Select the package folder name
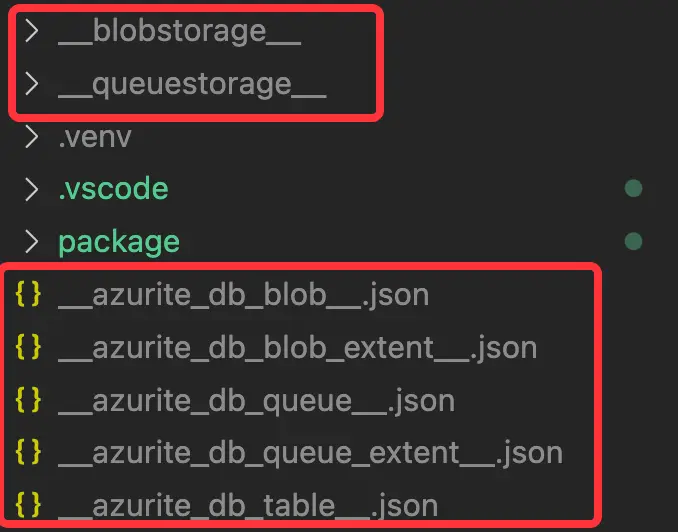The width and height of the screenshot is (678, 532). click(119, 241)
